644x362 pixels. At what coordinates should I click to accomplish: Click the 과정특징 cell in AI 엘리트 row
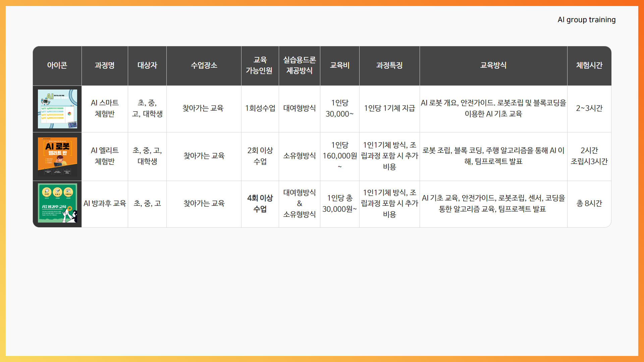coord(389,156)
